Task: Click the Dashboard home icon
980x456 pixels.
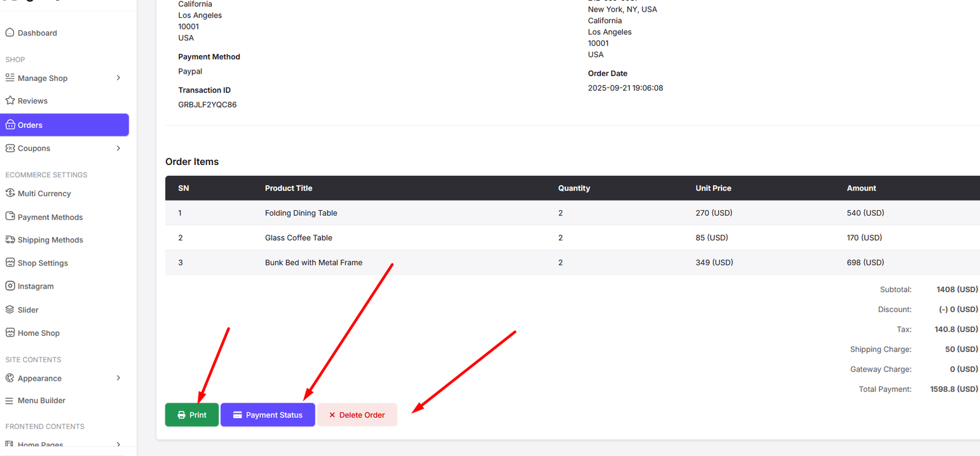Action: [x=10, y=32]
